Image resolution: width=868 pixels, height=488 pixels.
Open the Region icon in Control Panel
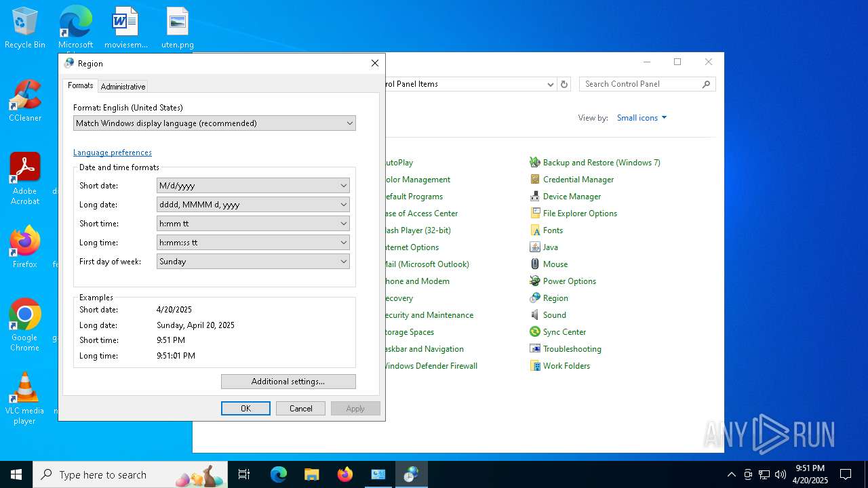pos(535,298)
